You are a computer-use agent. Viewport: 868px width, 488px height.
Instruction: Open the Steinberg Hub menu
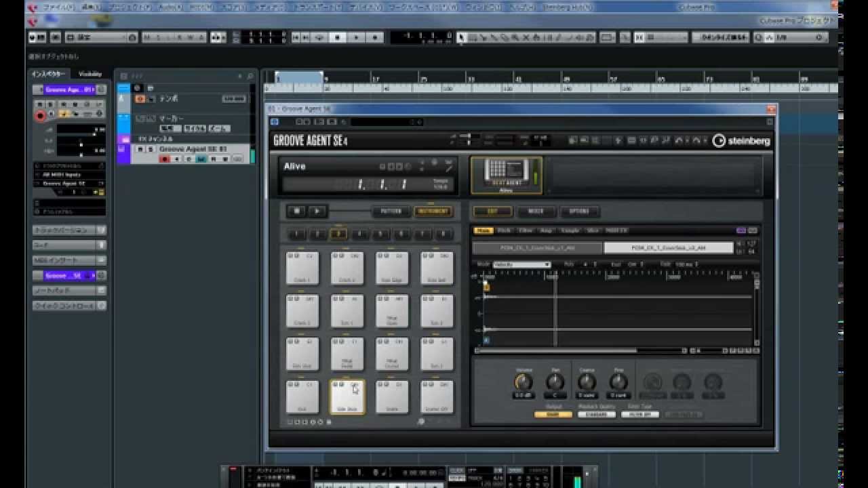[568, 7]
